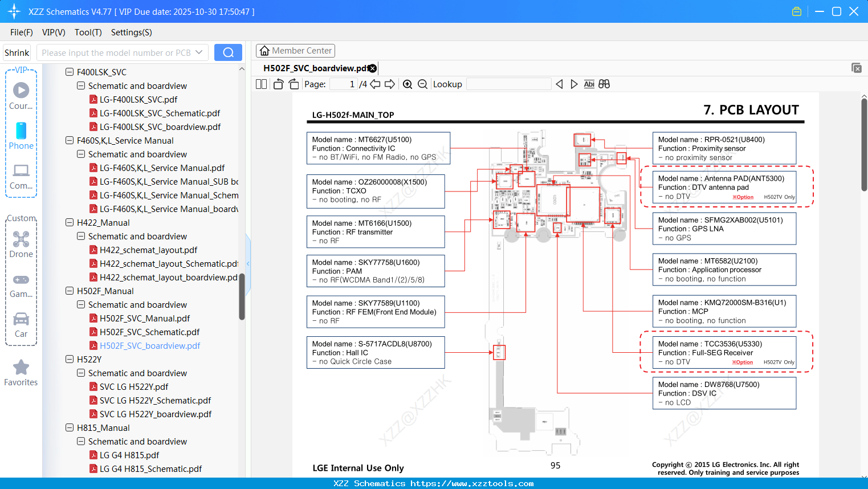The height and width of the screenshot is (489, 868).
Task: Rotate page counterclockwise using toolbar icon
Action: [x=278, y=84]
